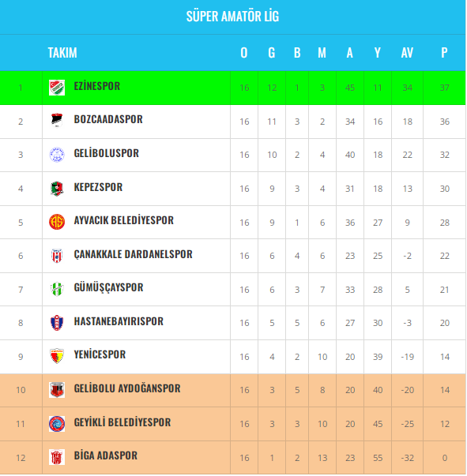Select the Kepezspor team badge

click(57, 189)
